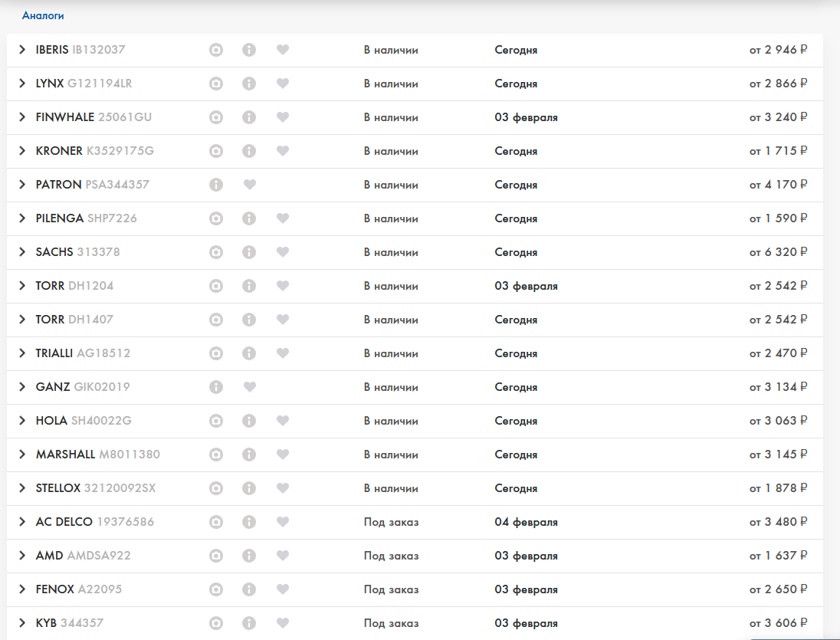Expand the LYNX G121194LR row
Screen dimensions: 840x640
point(22,84)
